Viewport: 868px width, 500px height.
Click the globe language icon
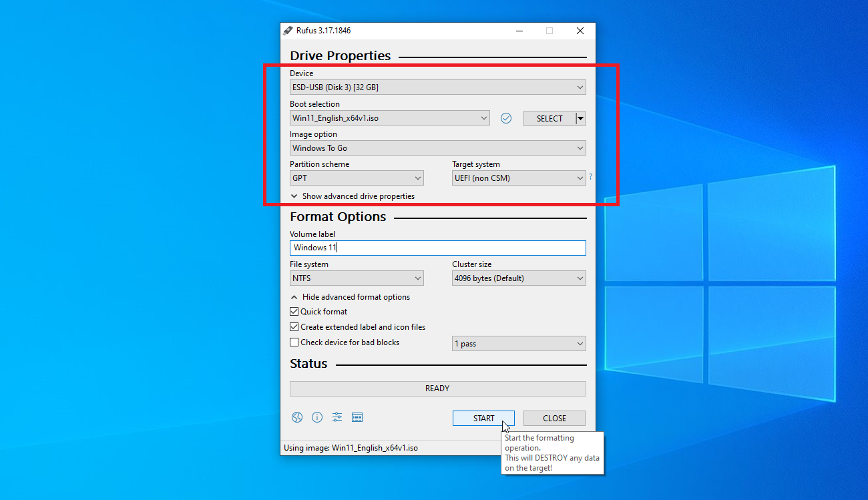(x=297, y=417)
